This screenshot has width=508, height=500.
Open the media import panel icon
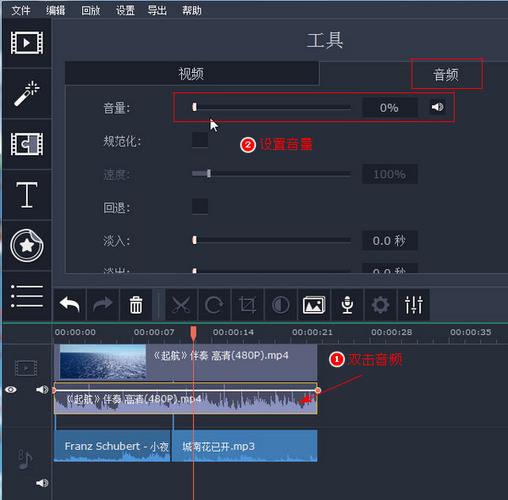coord(27,43)
